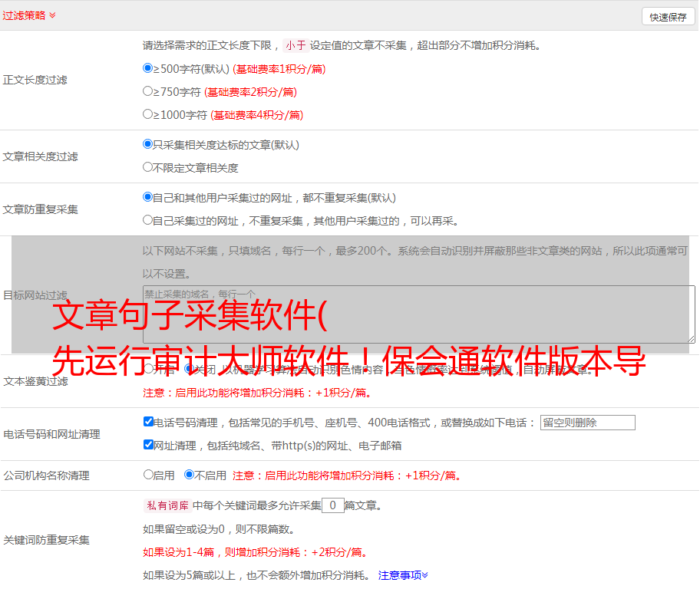The height and width of the screenshot is (589, 700).
Task: Toggle the 网址清理 checkbox
Action: [x=149, y=445]
